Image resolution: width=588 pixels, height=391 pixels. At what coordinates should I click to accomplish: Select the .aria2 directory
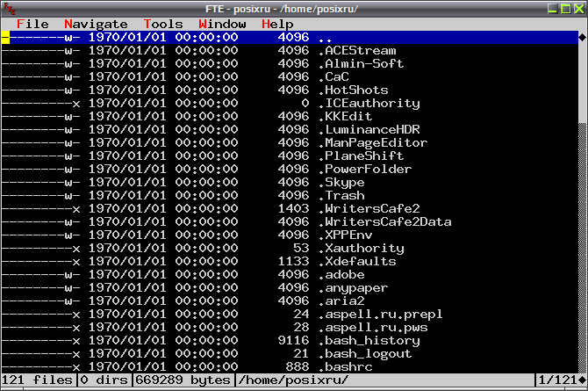[290, 300]
